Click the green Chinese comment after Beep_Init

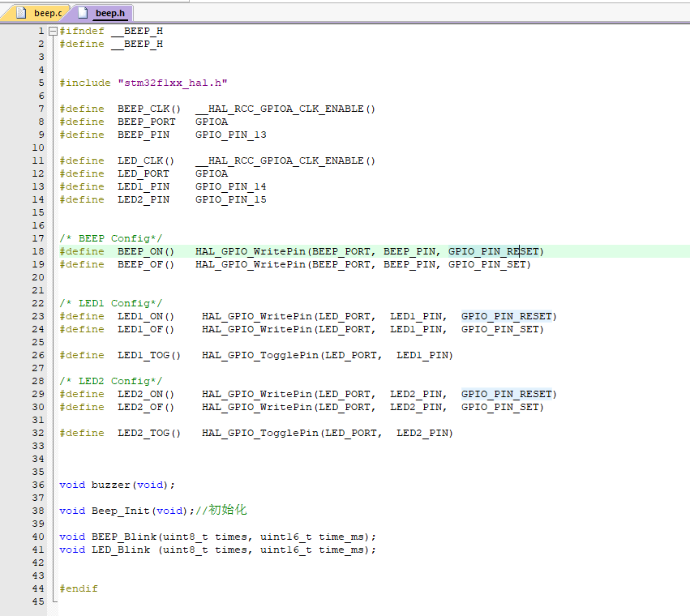[x=227, y=511]
